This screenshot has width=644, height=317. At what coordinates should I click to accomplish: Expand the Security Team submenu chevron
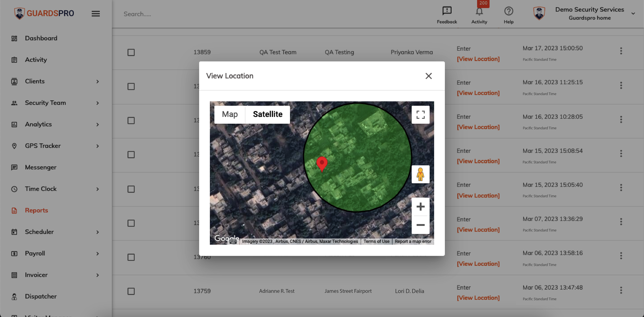tap(98, 103)
